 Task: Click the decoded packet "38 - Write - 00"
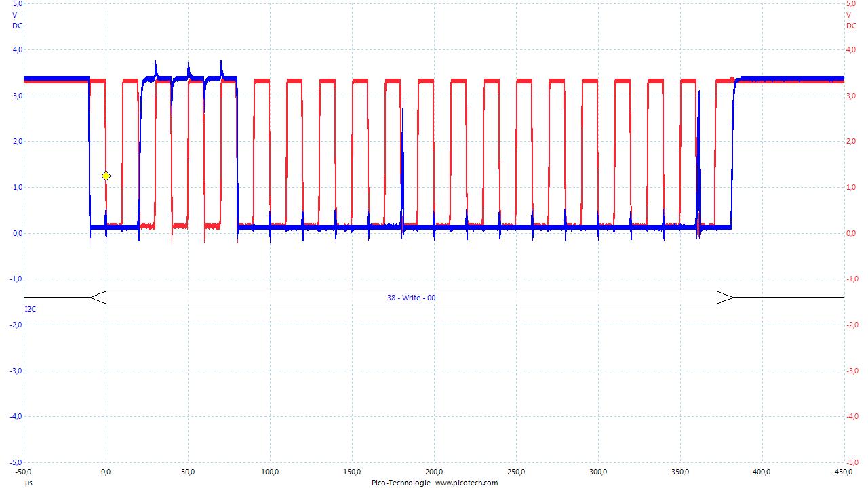click(411, 298)
